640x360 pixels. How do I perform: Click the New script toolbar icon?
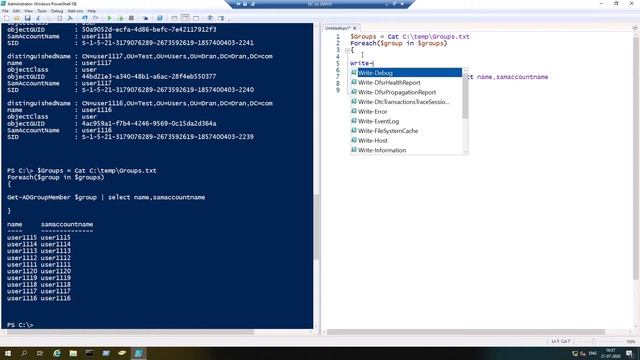coord(6,18)
